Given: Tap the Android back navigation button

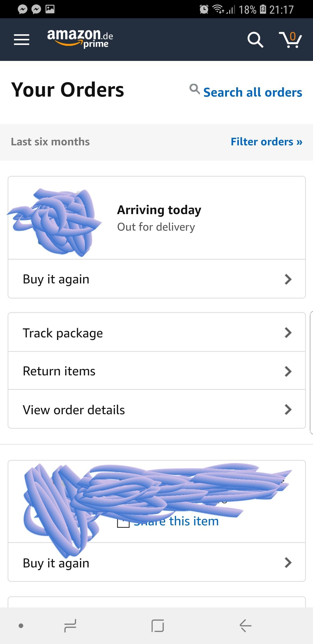Looking at the screenshot, I should [x=245, y=625].
